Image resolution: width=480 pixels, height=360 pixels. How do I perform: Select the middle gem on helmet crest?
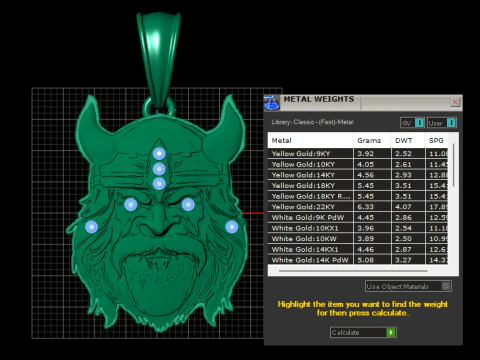159,169
